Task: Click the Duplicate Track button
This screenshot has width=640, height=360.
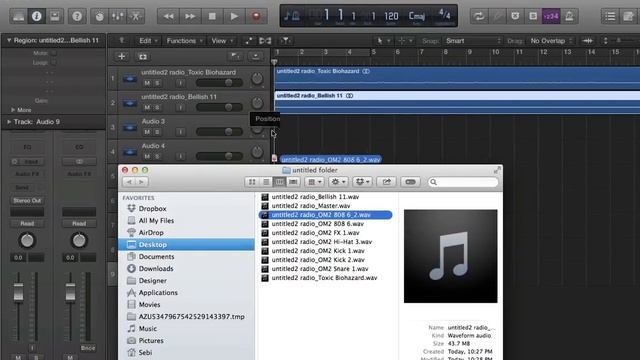Action: click(x=143, y=56)
